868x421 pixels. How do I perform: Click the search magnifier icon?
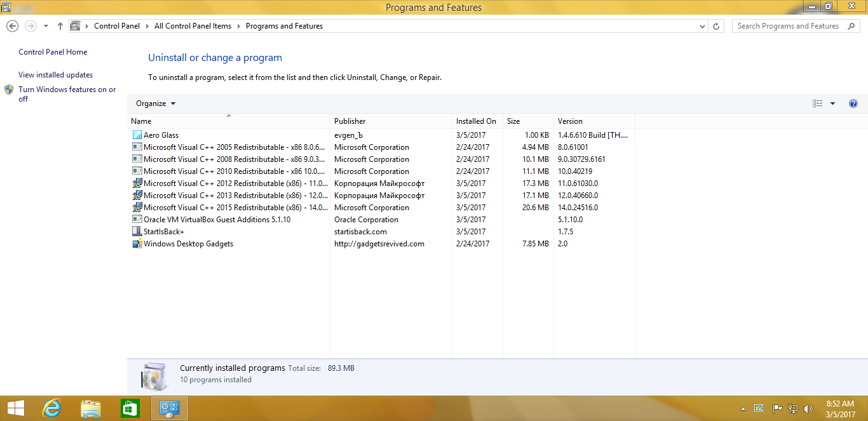851,26
